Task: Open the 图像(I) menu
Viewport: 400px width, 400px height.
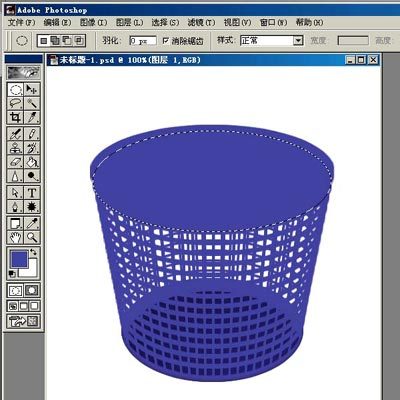Action: click(93, 23)
